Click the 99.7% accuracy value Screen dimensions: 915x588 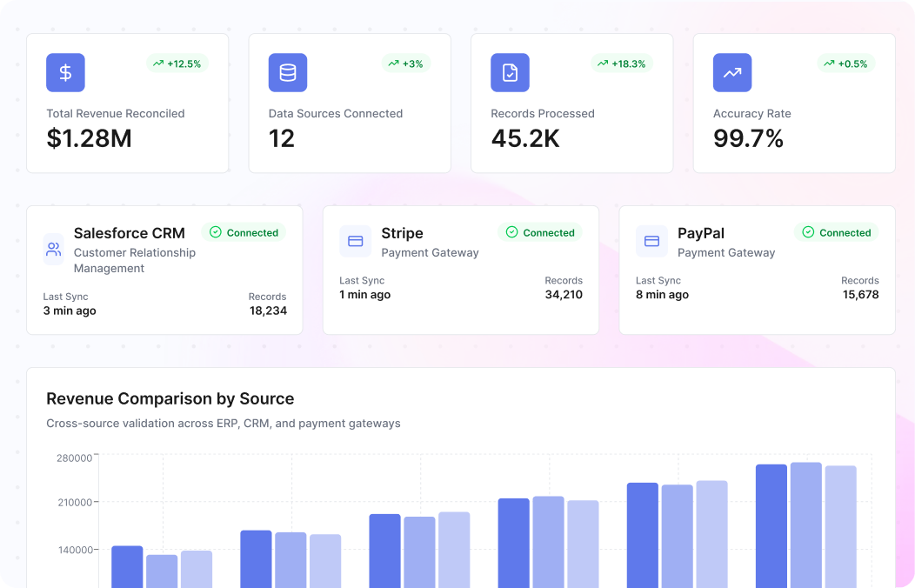click(x=748, y=138)
